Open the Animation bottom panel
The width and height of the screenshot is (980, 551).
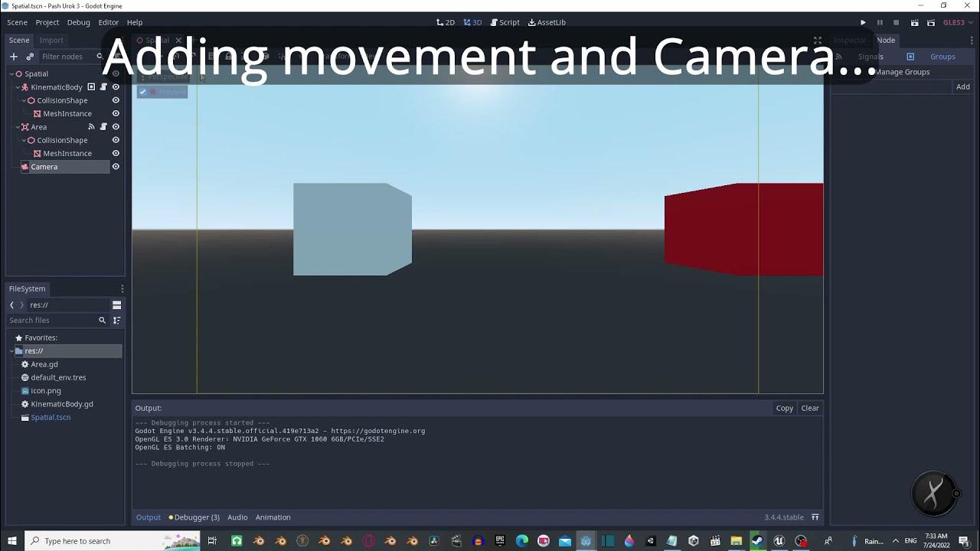coord(273,517)
